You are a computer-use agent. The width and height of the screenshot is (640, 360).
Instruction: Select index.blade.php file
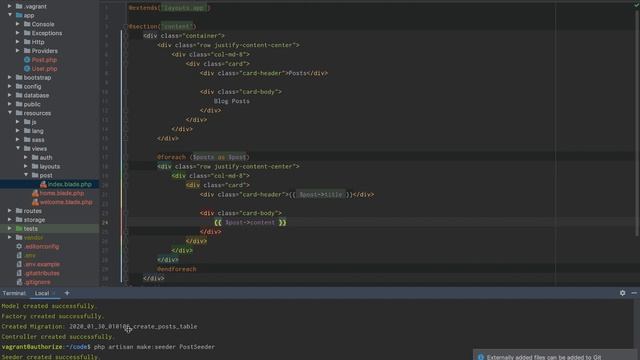(x=70, y=184)
